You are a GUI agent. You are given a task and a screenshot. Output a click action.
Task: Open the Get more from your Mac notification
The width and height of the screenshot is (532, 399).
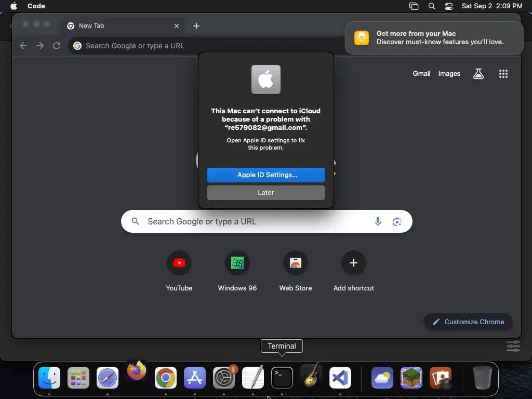point(434,37)
